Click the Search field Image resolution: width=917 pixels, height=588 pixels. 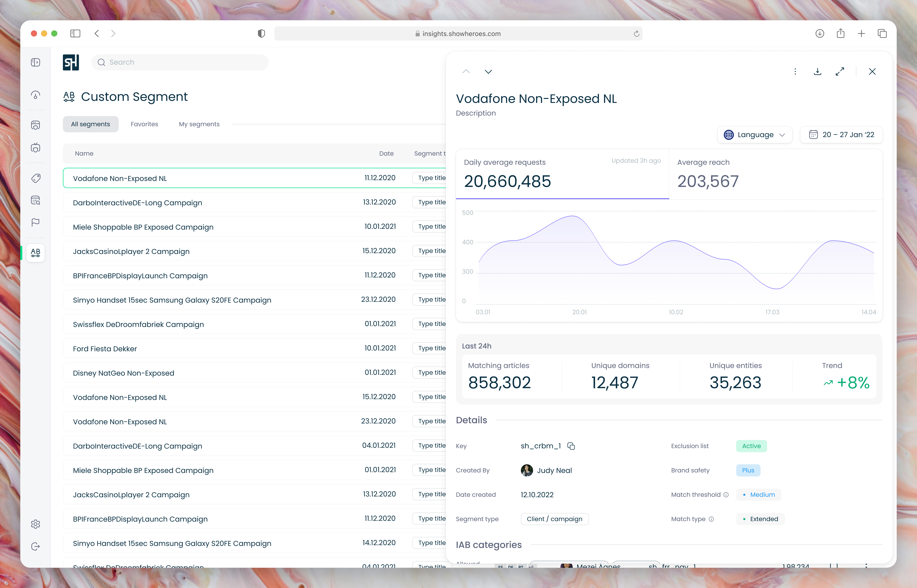click(180, 62)
